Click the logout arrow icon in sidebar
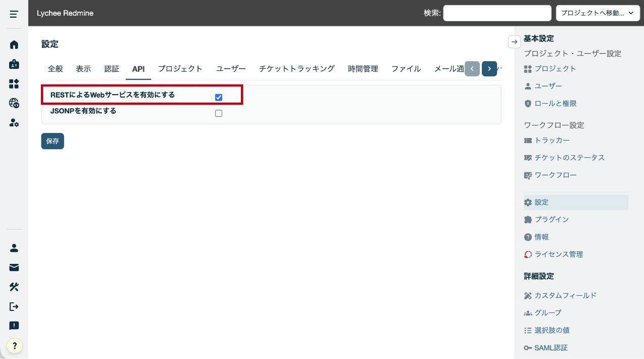 click(x=14, y=306)
